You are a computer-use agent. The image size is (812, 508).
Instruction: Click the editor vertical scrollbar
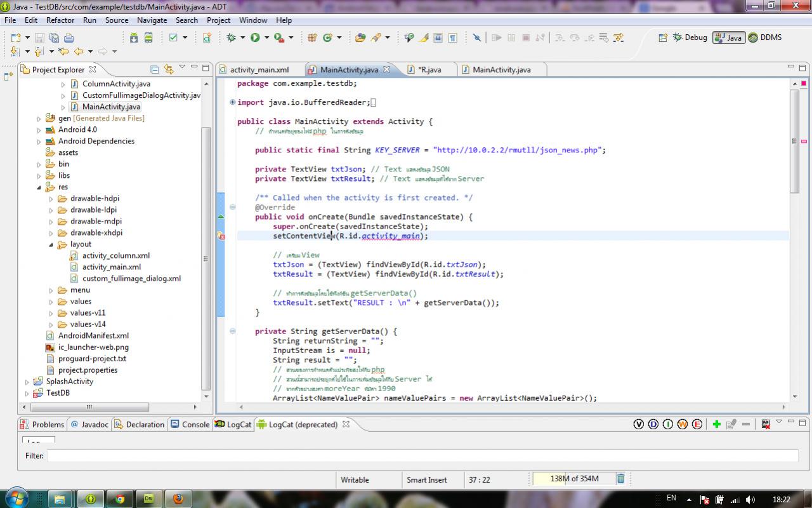[x=794, y=141]
